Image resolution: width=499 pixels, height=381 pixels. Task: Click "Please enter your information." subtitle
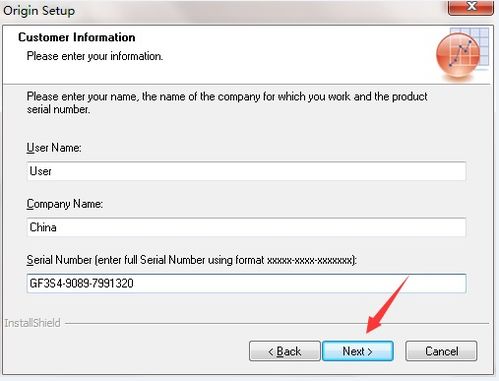(95, 56)
